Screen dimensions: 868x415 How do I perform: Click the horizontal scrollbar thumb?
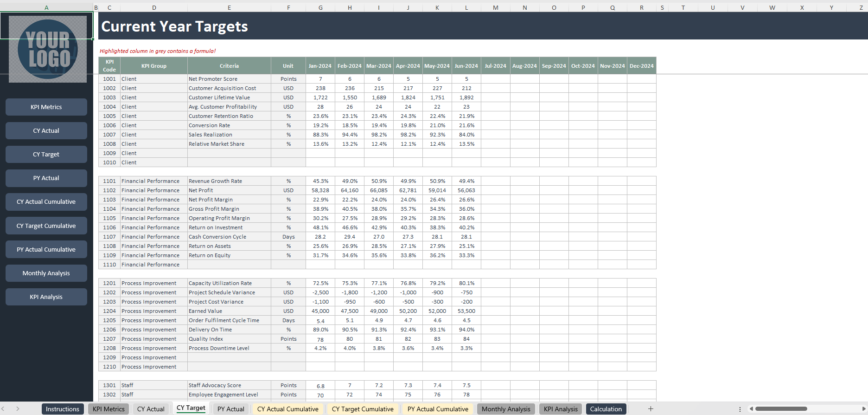(x=781, y=409)
